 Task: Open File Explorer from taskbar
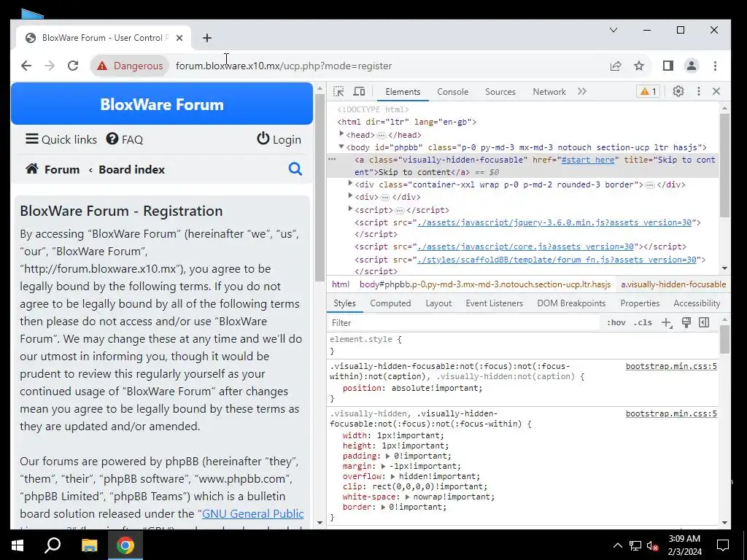[x=89, y=545]
